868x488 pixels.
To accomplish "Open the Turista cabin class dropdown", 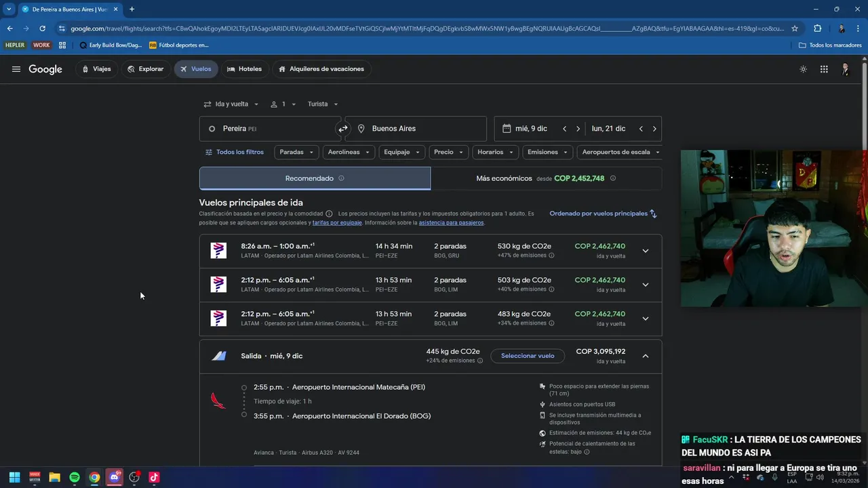I will 323,104.
